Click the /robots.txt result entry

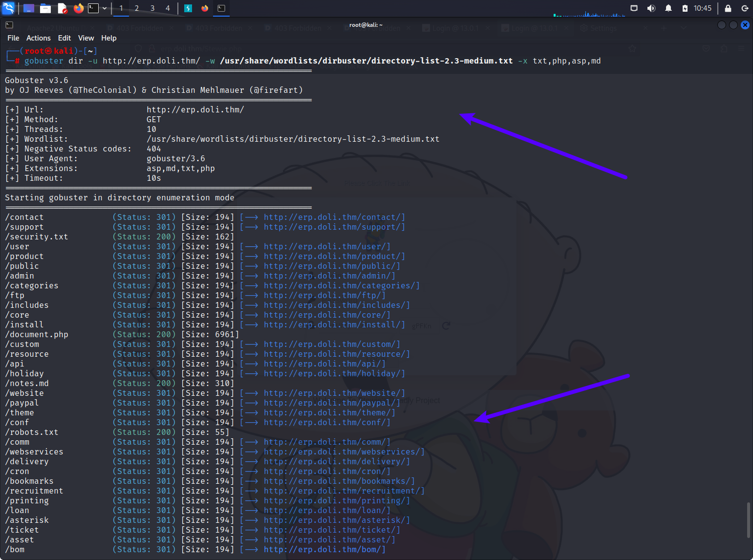tap(32, 432)
